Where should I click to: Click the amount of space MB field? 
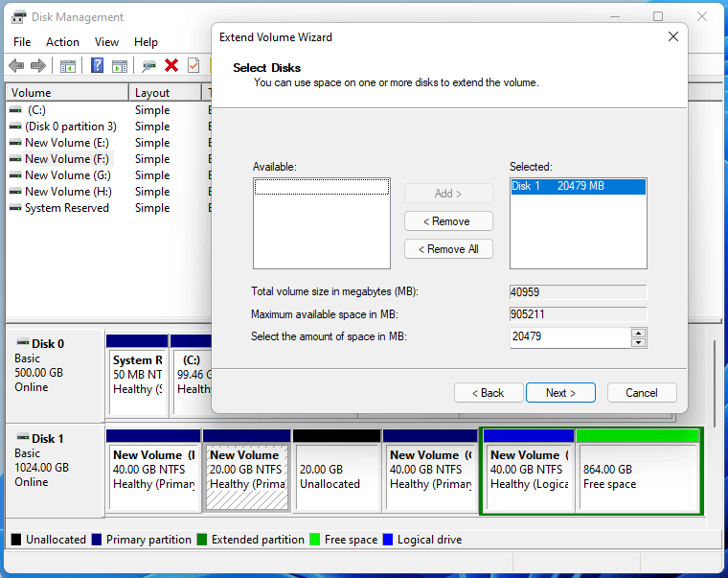(571, 337)
